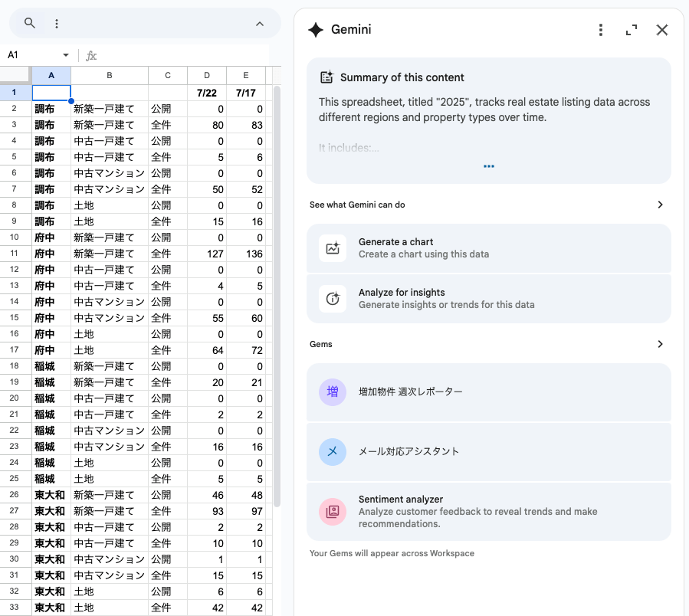
Task: Select column B header
Action: 110,76
